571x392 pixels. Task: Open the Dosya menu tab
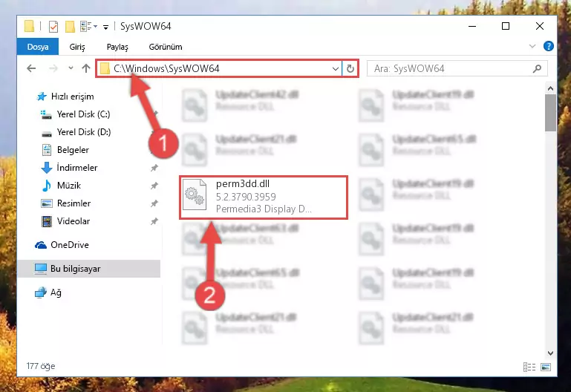click(38, 47)
